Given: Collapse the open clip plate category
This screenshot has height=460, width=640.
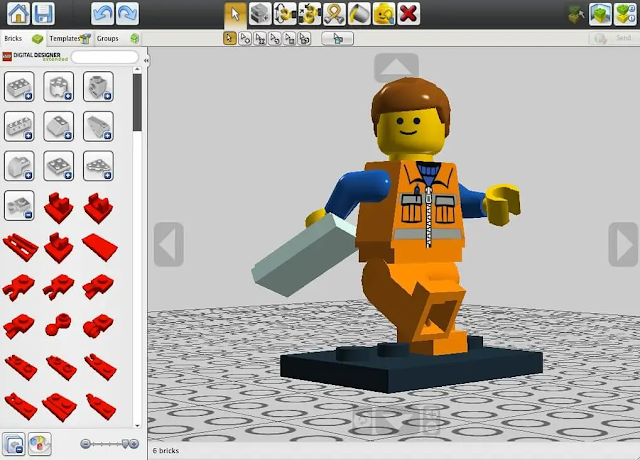Looking at the screenshot, I should coord(19,205).
